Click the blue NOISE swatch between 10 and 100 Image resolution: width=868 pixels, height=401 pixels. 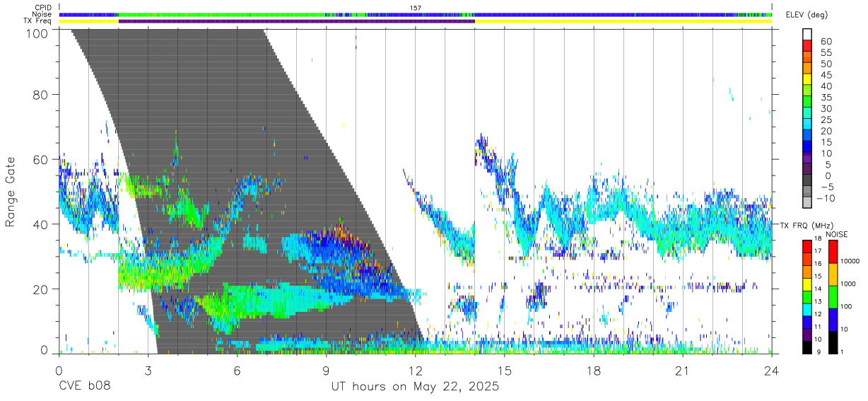click(833, 319)
